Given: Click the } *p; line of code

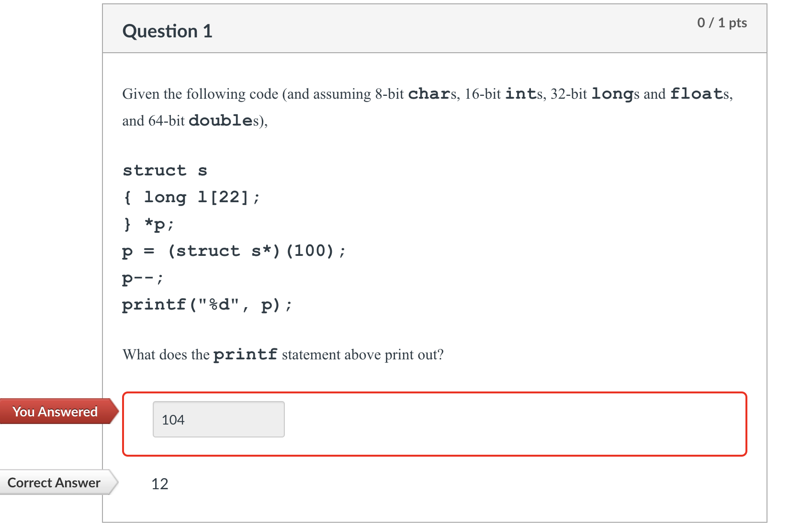Looking at the screenshot, I should (148, 223).
